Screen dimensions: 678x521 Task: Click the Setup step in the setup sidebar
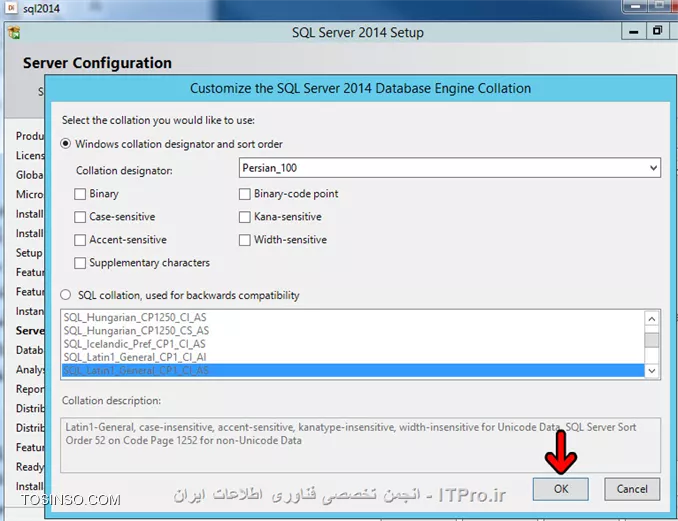(x=29, y=253)
